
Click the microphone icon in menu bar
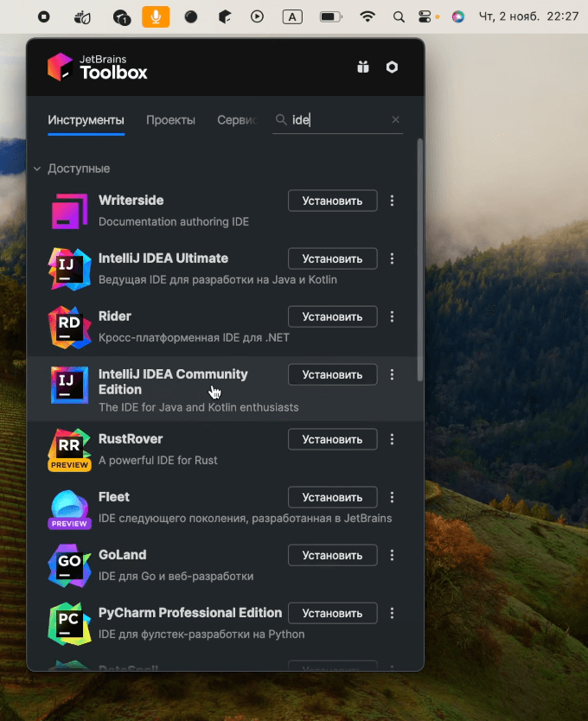[156, 17]
